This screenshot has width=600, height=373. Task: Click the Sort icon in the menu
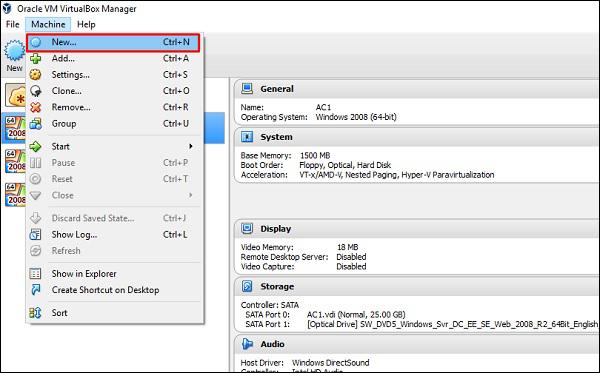[36, 313]
